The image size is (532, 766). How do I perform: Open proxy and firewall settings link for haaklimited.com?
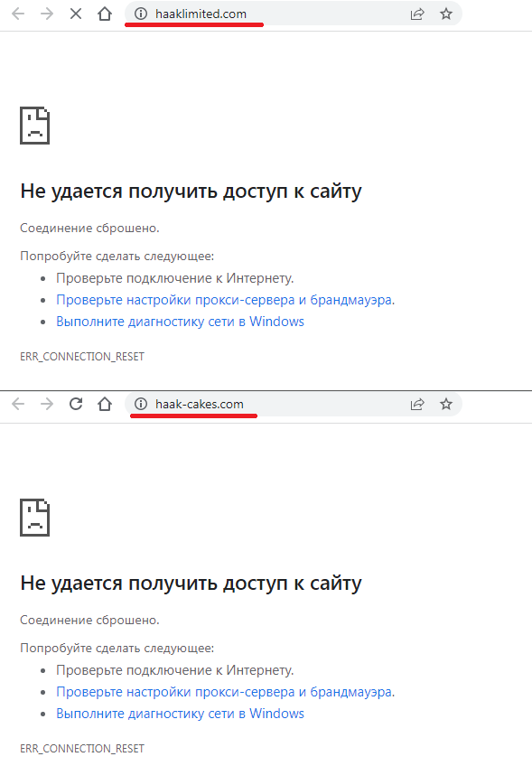(225, 300)
